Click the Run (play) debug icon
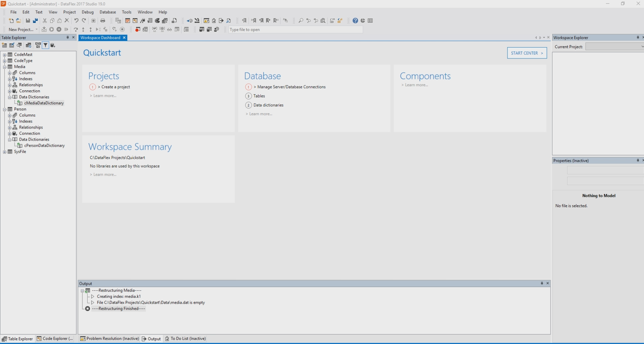The height and width of the screenshot is (344, 644). [x=52, y=30]
